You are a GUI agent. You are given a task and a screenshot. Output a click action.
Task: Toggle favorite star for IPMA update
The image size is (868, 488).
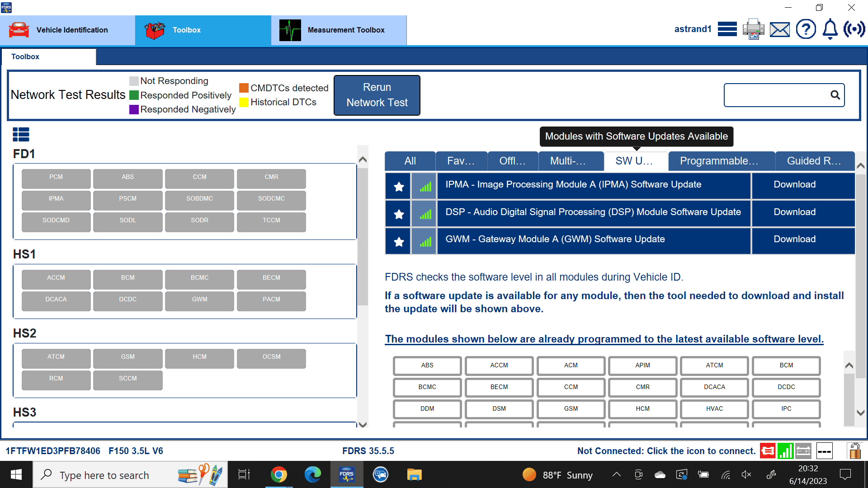coord(399,187)
